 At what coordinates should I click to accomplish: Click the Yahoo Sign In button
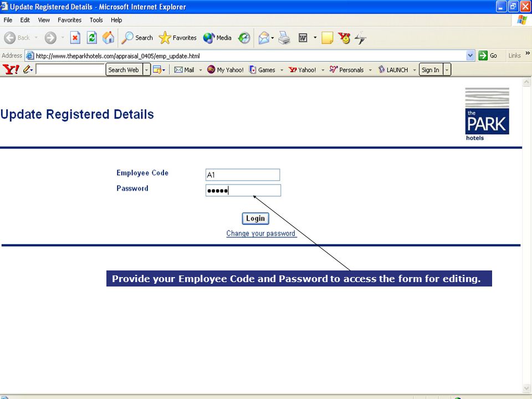click(431, 70)
